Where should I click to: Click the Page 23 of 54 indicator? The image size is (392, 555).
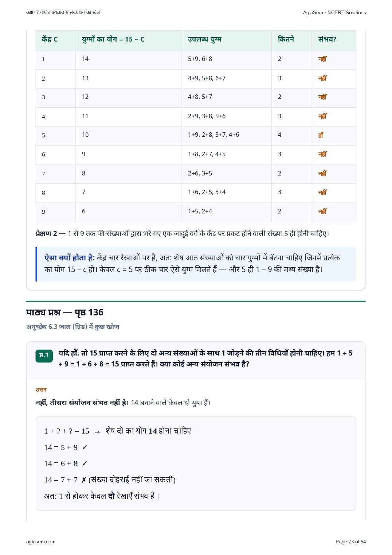coord(350,542)
